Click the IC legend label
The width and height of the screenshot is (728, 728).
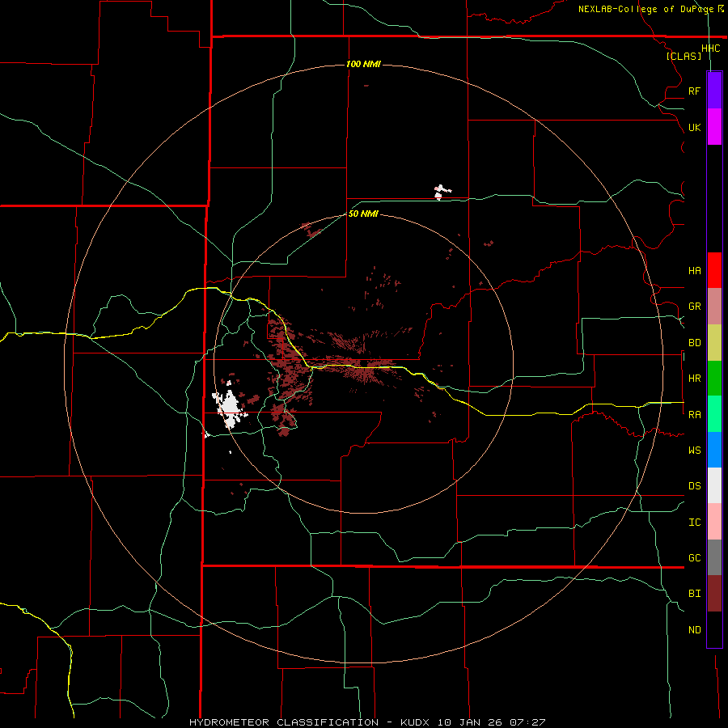pyautogui.click(x=694, y=523)
